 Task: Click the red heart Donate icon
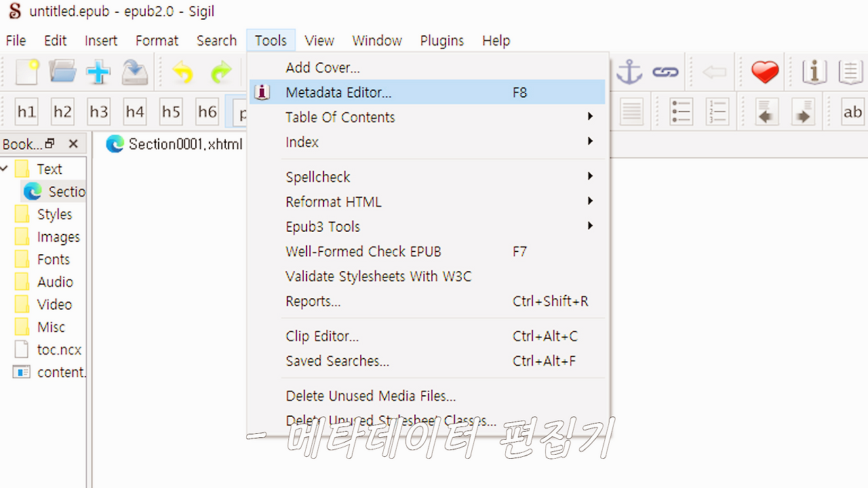tap(765, 71)
